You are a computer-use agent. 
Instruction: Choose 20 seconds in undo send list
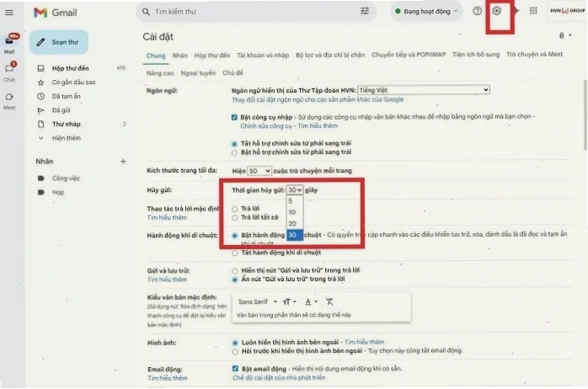(x=295, y=224)
